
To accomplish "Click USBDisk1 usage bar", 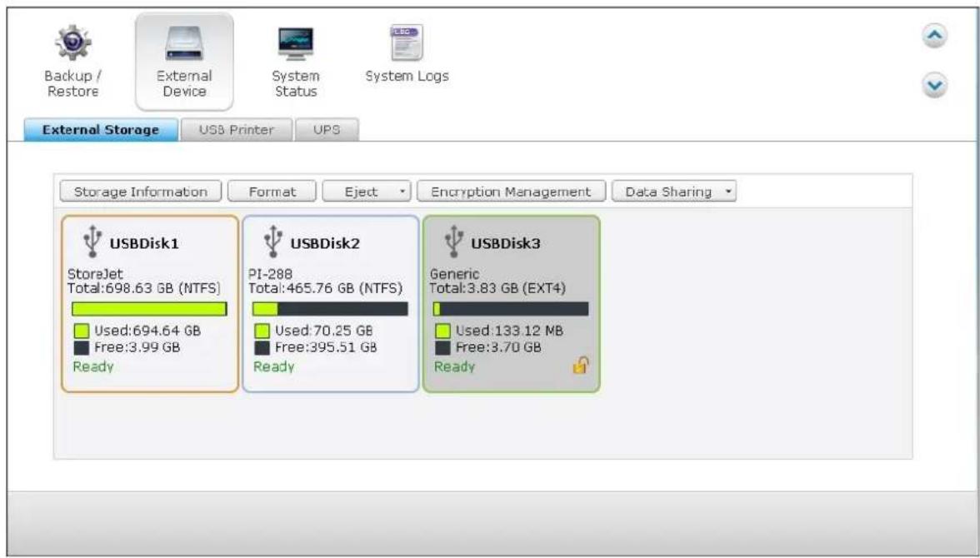I will tap(149, 309).
